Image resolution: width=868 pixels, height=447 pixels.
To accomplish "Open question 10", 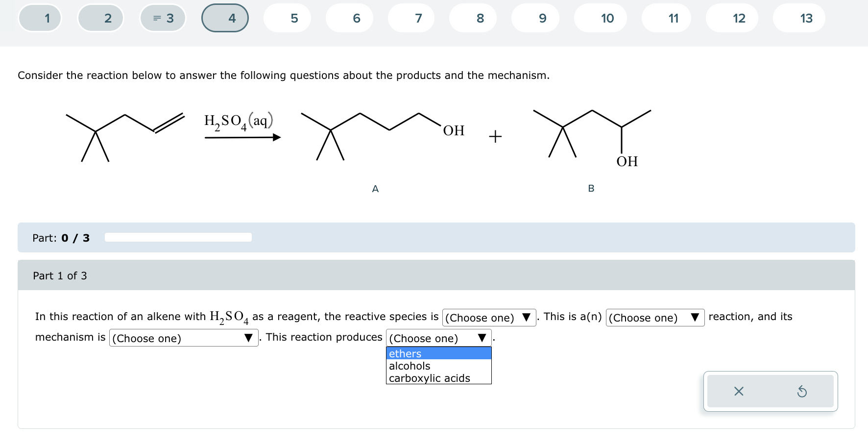I will tap(601, 18).
